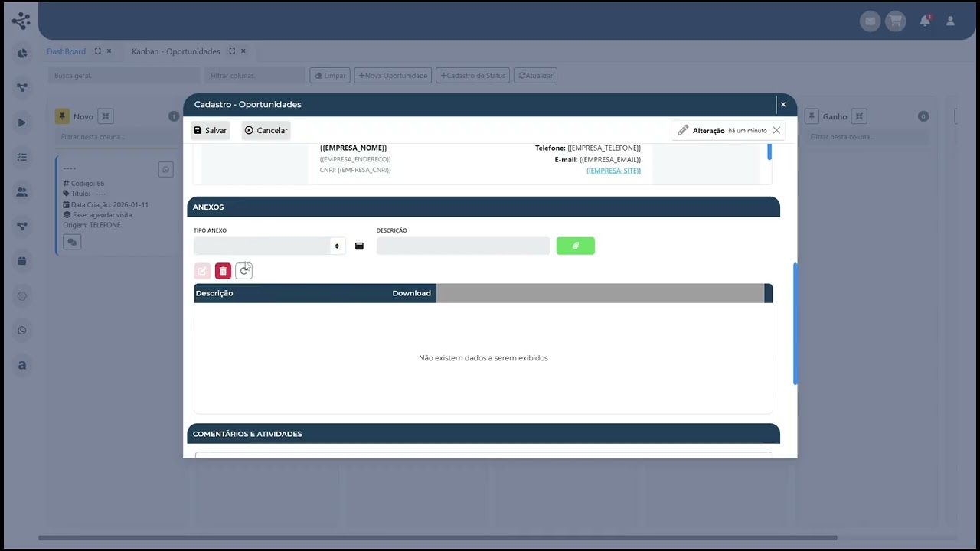Click the Limpar button

tap(330, 76)
